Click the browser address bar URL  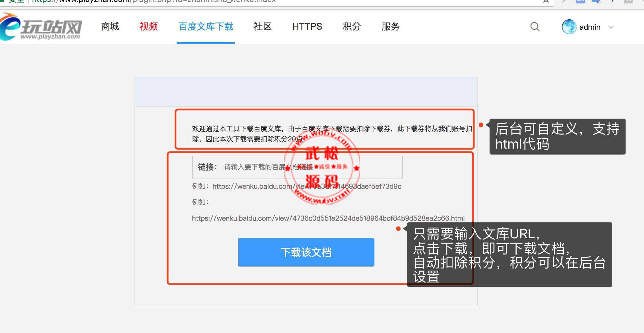154,1
